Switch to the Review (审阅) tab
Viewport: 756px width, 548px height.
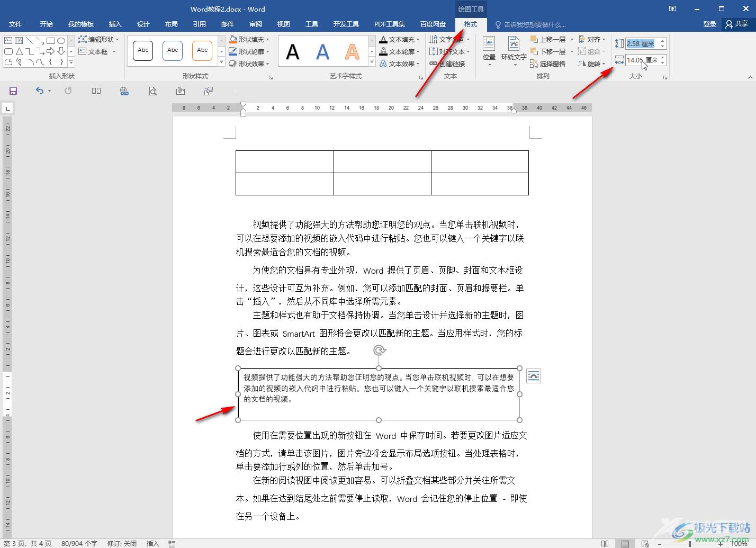coord(256,24)
